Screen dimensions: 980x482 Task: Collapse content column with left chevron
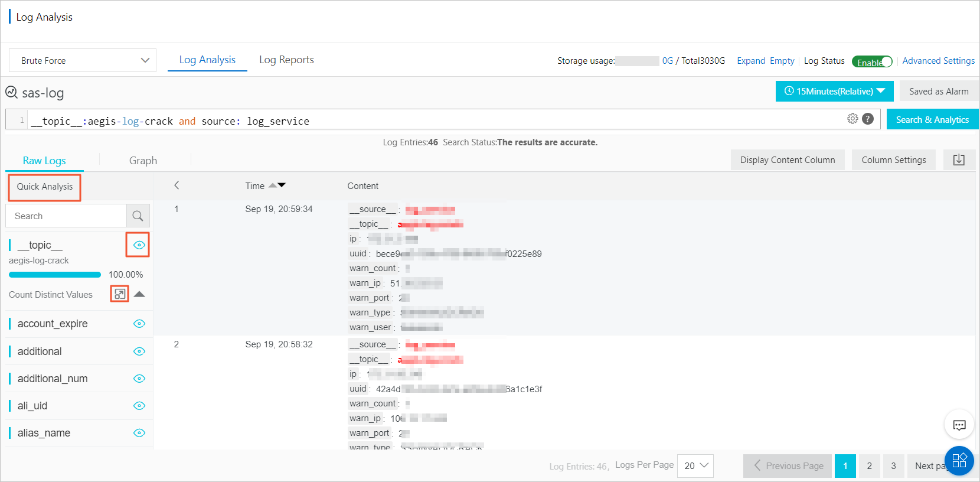click(177, 185)
